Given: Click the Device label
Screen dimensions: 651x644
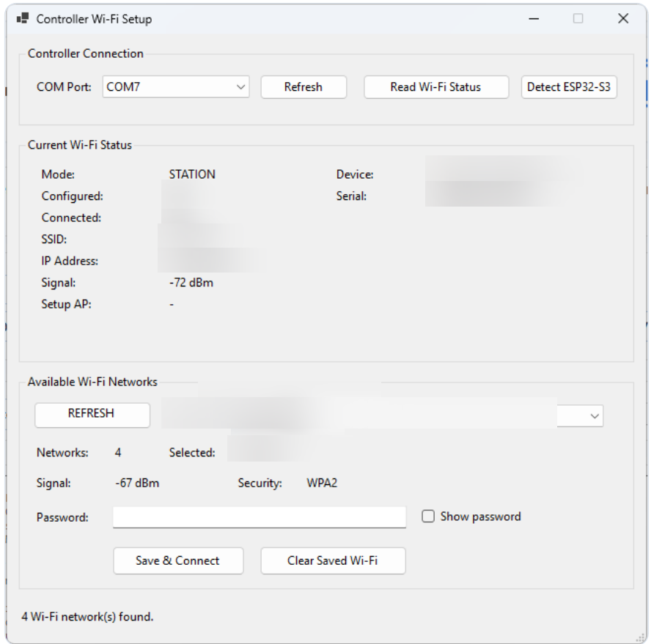Looking at the screenshot, I should click(355, 174).
